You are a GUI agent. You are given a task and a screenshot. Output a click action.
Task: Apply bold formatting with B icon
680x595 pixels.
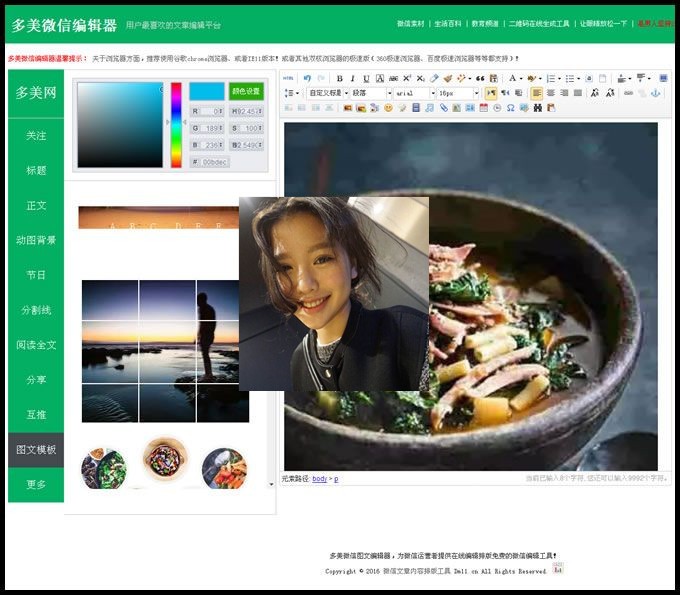[x=340, y=78]
